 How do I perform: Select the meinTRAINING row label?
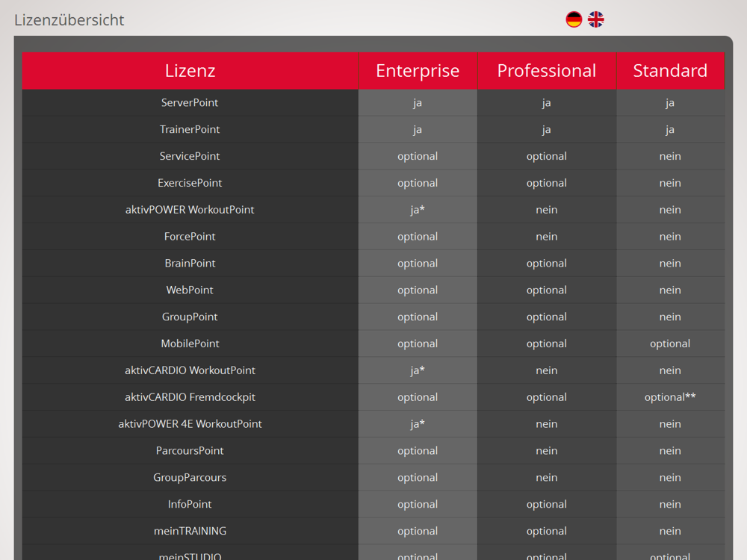click(190, 531)
